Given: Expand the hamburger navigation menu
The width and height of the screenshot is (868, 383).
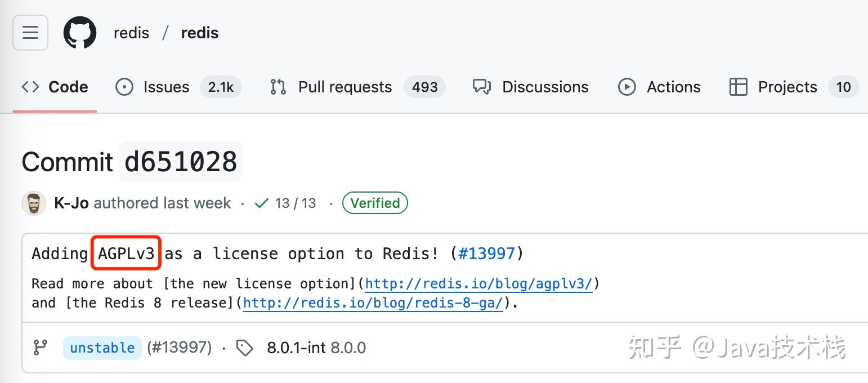Looking at the screenshot, I should tap(30, 33).
